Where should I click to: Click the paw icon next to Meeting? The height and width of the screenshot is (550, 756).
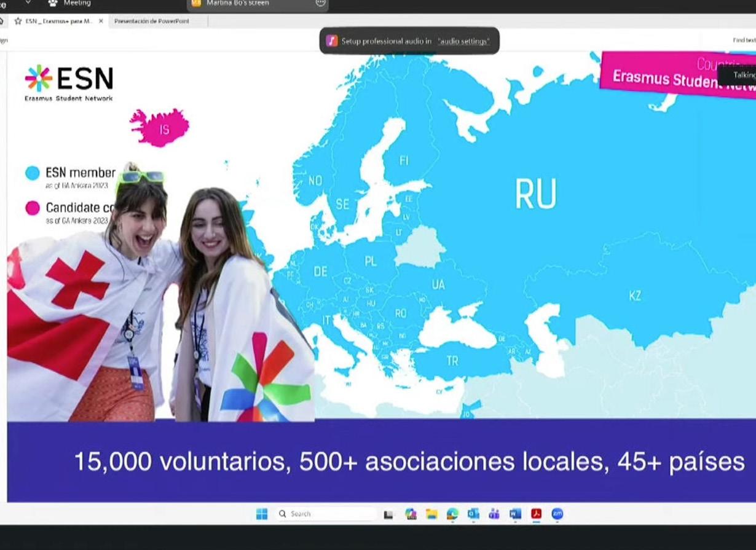(x=53, y=3)
